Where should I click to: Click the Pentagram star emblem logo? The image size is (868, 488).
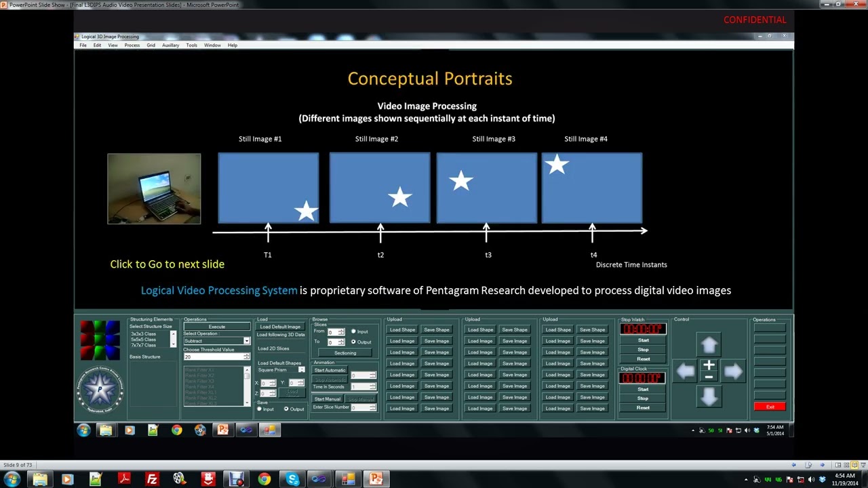click(x=100, y=390)
